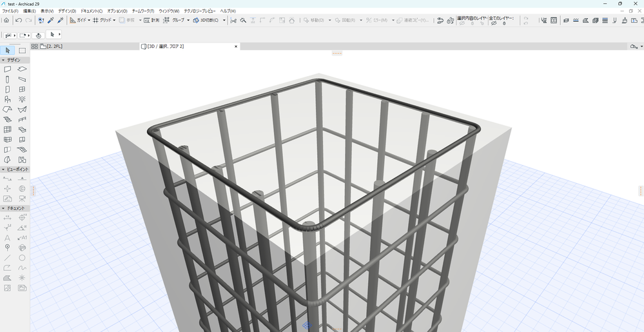Select the Fill tool
The height and width of the screenshot is (332, 644).
[x=7, y=278]
